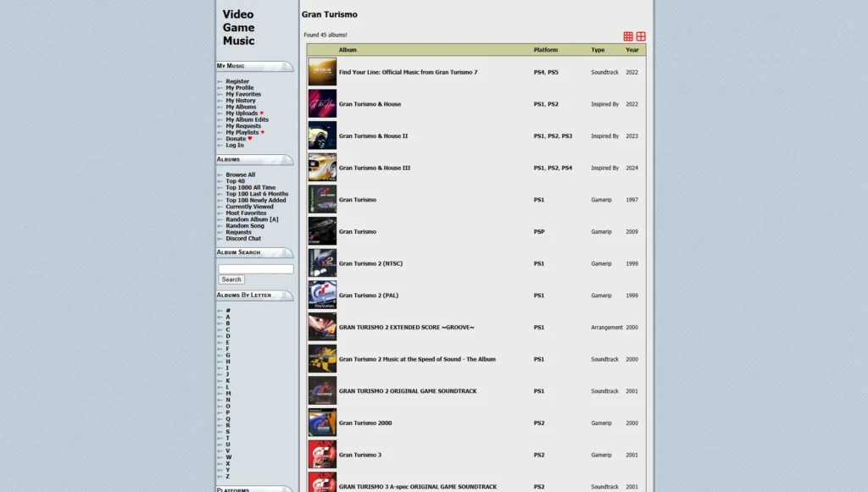868x492 pixels.
Task: Open GRAN TURISMO 2 EXTENDED SCORE ~GROOVE~
Action: 406,327
